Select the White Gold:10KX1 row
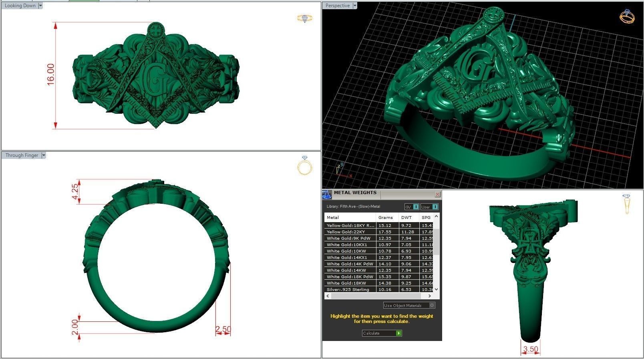The width and height of the screenshot is (644, 359). coord(379,245)
